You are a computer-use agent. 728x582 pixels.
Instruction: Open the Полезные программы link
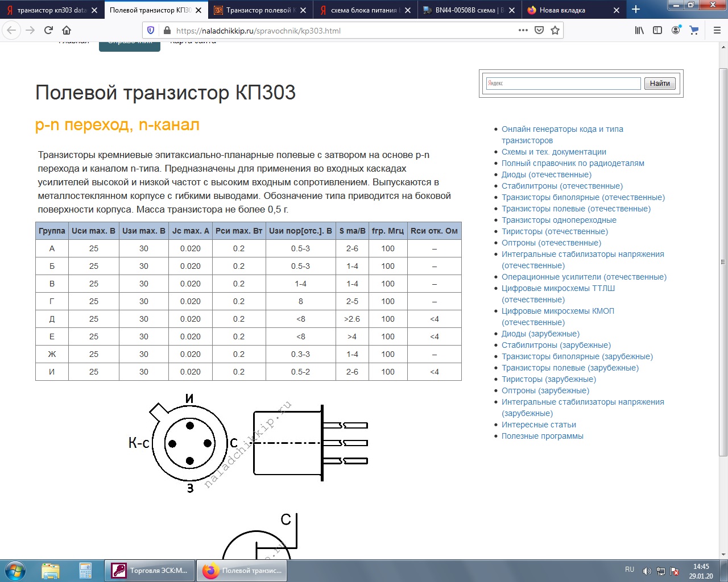tap(542, 436)
